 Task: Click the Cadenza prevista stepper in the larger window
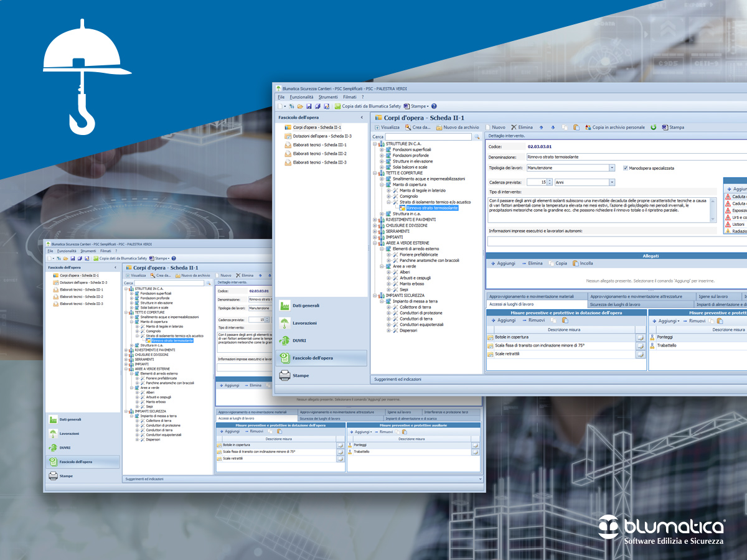coord(550,182)
